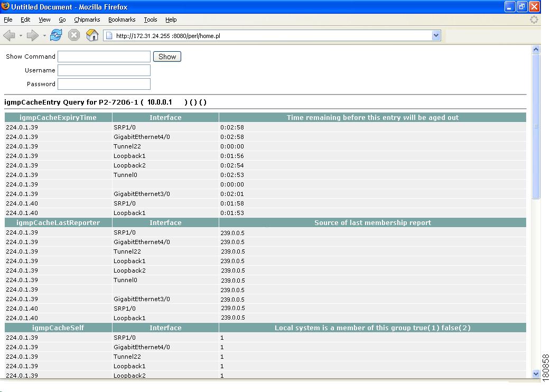The image size is (551, 392).
Task: Click the Back navigation icon
Action: tap(9, 35)
